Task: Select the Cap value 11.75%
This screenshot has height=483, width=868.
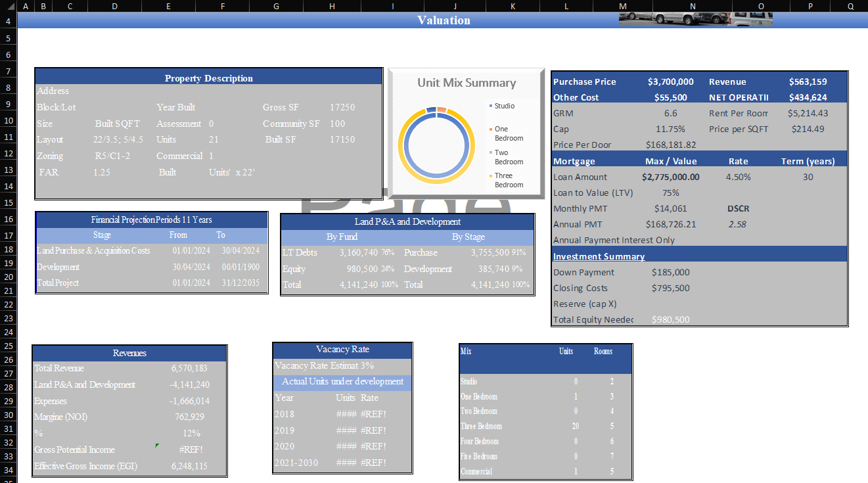Action: point(670,129)
